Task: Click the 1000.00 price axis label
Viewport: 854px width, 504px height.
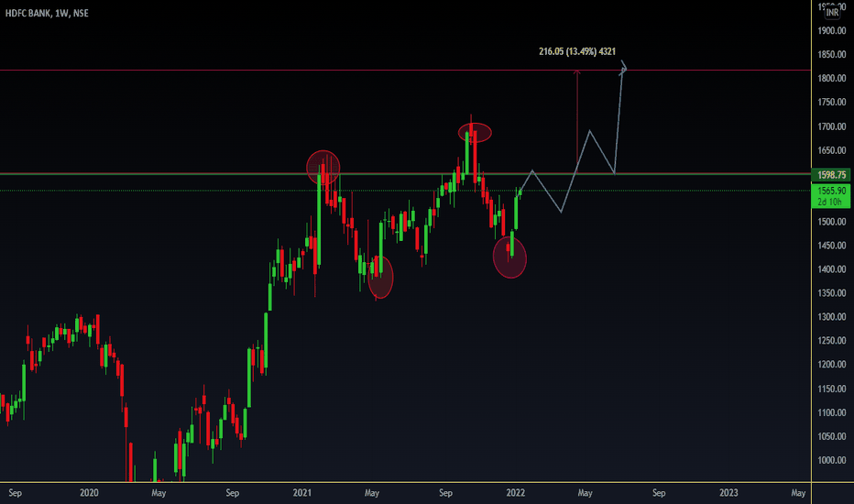Action: pyautogui.click(x=832, y=460)
